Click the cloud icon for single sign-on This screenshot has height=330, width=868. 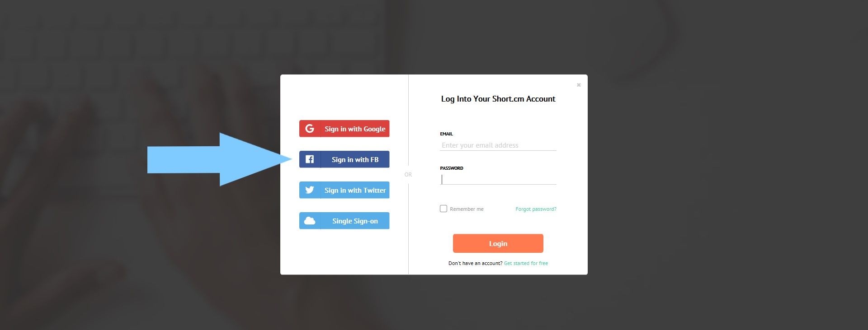point(310,221)
